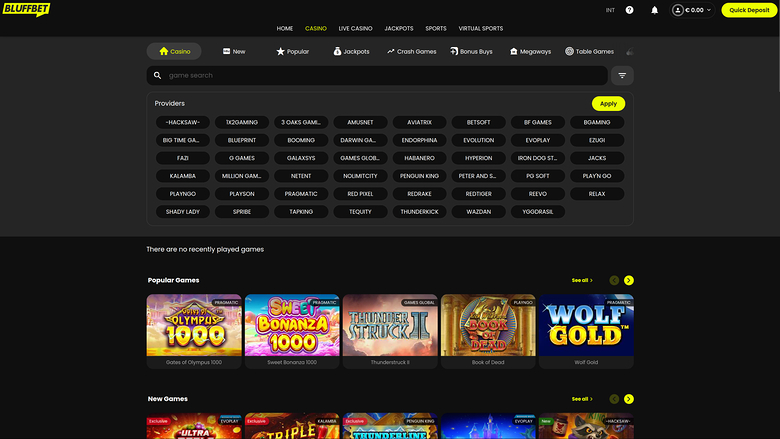This screenshot has height=439, width=780.
Task: Toggle the -HACKSAW- provider chip
Action: pyautogui.click(x=183, y=122)
